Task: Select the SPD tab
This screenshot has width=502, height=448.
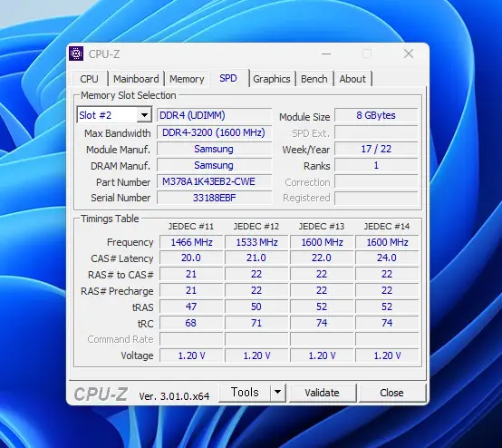Action: coord(228,78)
